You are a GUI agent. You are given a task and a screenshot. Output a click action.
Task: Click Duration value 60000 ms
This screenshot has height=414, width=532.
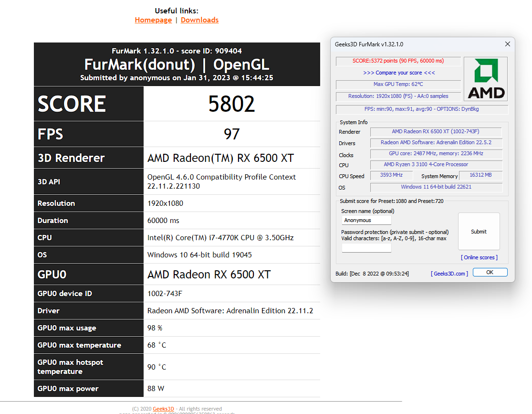click(163, 221)
